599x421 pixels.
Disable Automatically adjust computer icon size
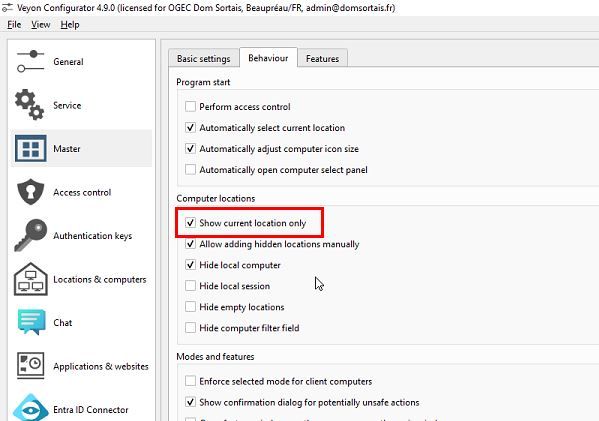point(190,148)
